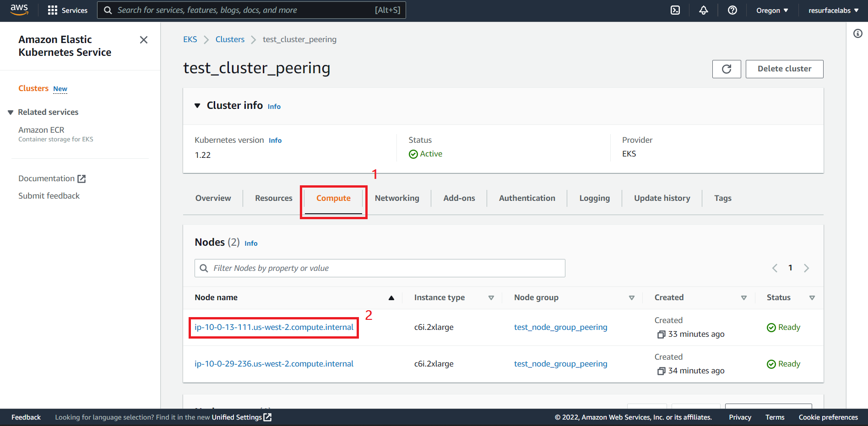The width and height of the screenshot is (868, 426).
Task: Click the AWS logo home icon
Action: 19,10
